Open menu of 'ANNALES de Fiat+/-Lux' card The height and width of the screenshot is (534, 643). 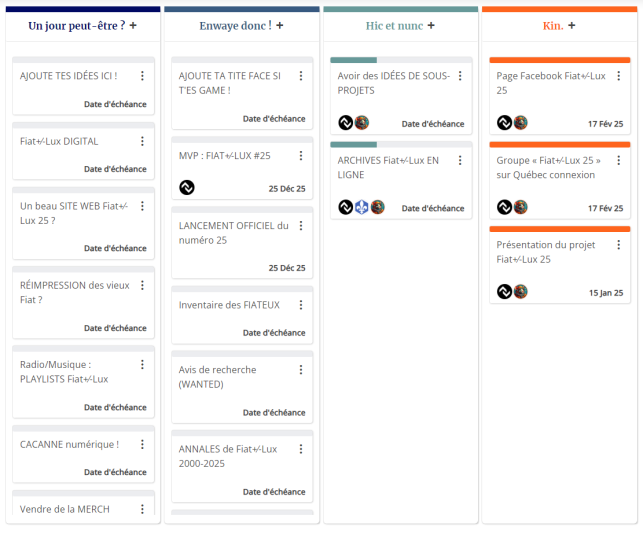[301, 449]
